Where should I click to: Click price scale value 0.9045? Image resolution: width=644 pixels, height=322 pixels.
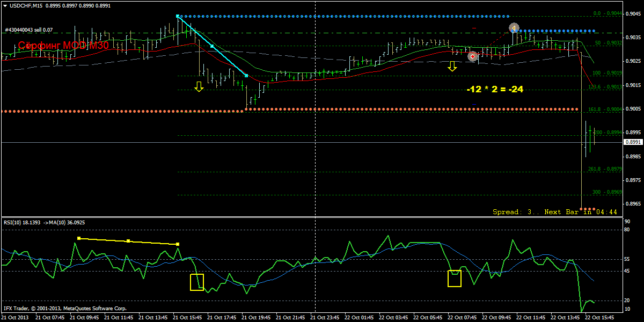click(633, 14)
